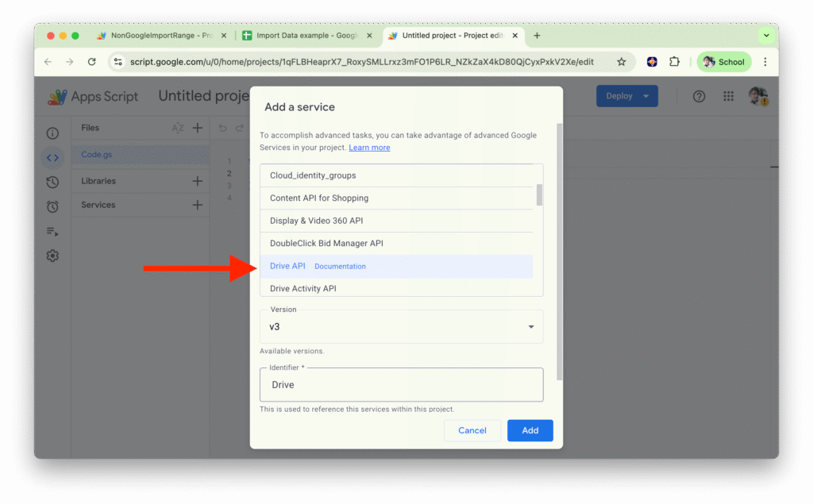Open Project Settings gear icon
The width and height of the screenshot is (813, 504).
coord(52,256)
